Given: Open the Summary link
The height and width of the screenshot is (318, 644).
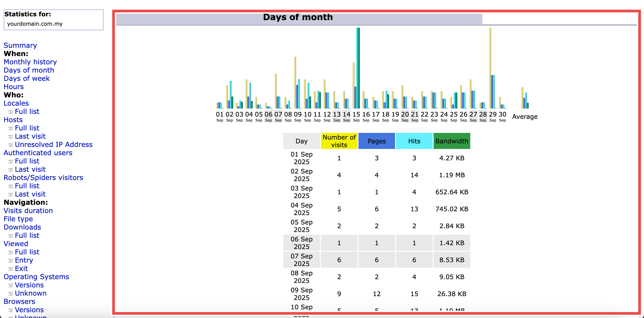Looking at the screenshot, I should (x=20, y=45).
